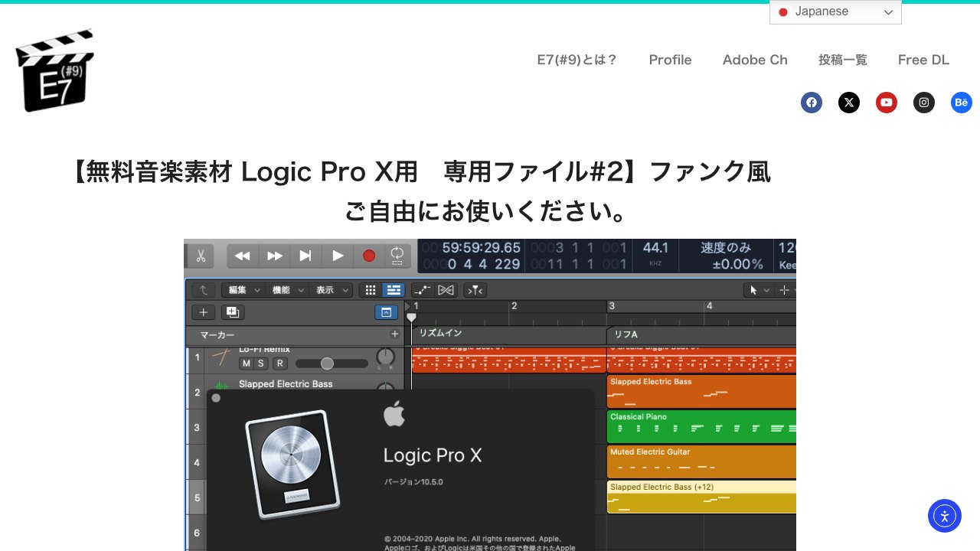
Task: Open the Facebook social icon
Action: tap(812, 103)
